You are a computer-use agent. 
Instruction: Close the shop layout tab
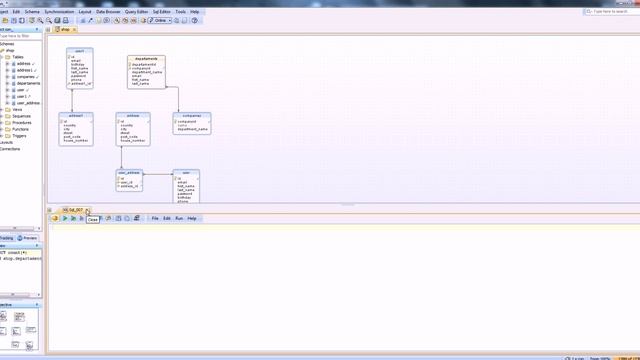[74, 29]
